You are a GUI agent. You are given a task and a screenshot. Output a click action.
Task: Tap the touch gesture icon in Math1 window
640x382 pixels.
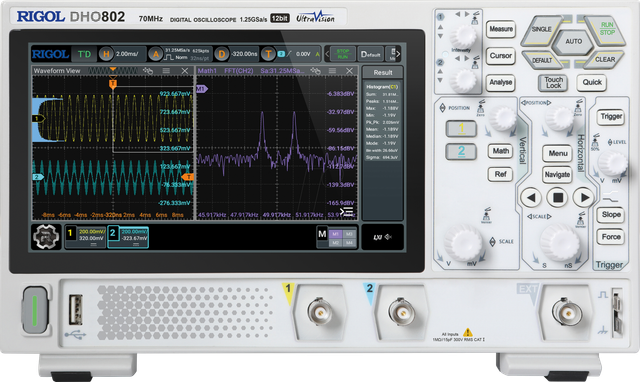[315, 71]
